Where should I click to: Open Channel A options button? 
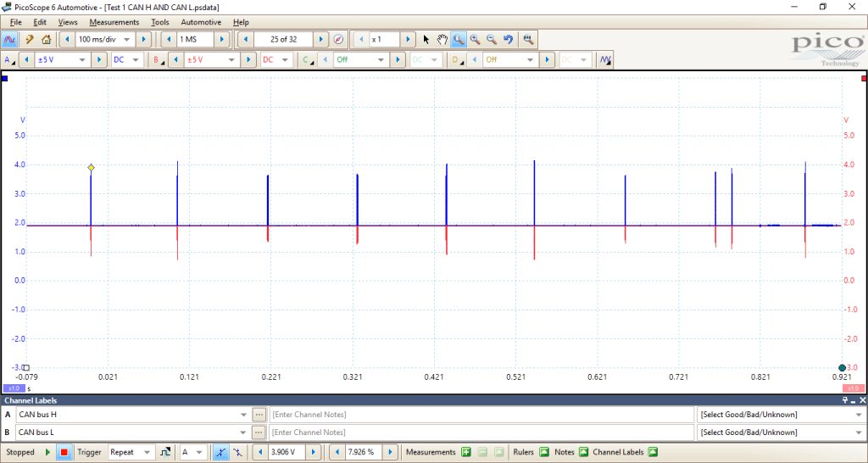tap(8, 60)
